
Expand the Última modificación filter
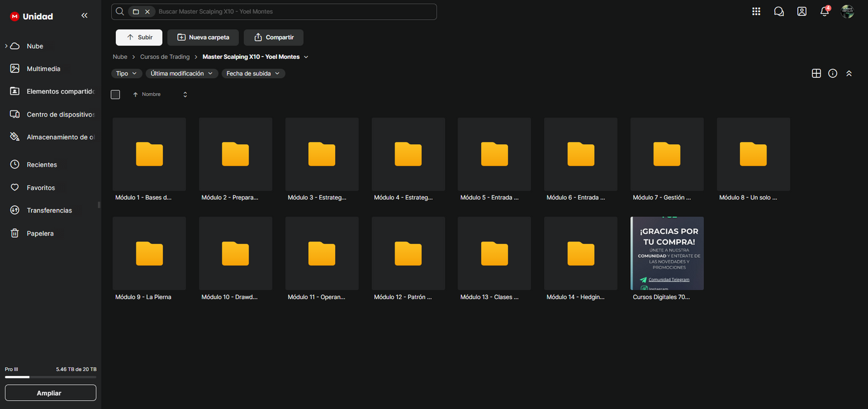(x=181, y=73)
